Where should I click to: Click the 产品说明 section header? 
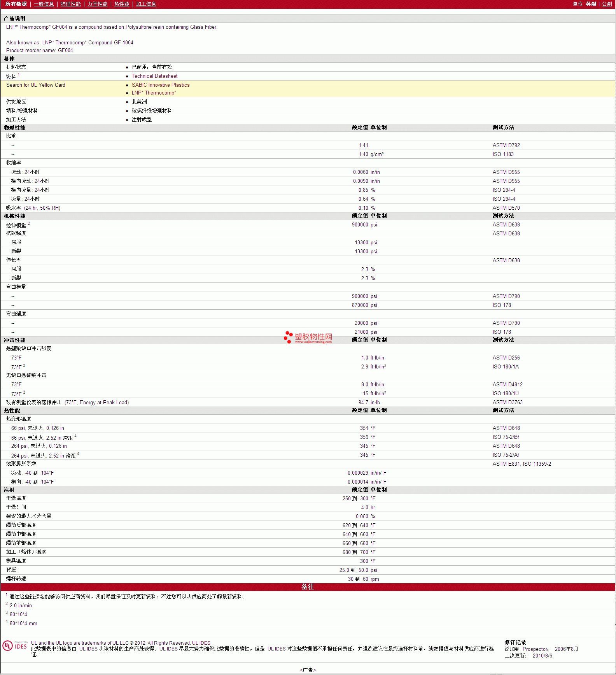14,19
